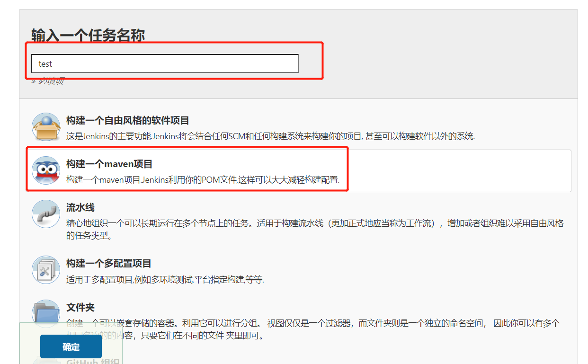The image size is (588, 364).
Task: Select the freestyle project box icon
Action: 46,127
